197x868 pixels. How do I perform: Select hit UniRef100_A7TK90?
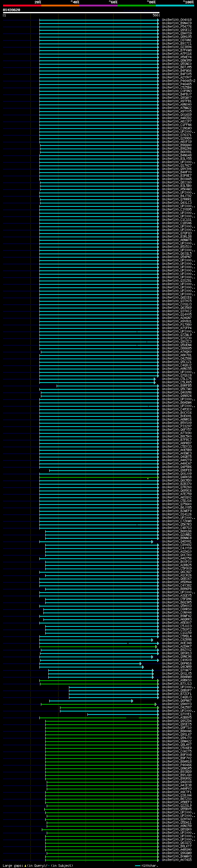pyautogui.click(x=177, y=433)
